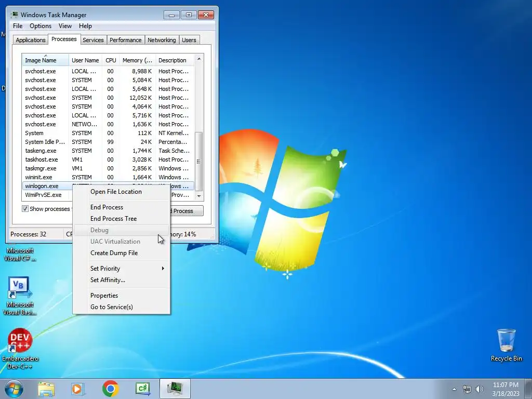Viewport: 532px width, 399px height.
Task: Click the Task Manager taskbar button
Action: coord(175,389)
